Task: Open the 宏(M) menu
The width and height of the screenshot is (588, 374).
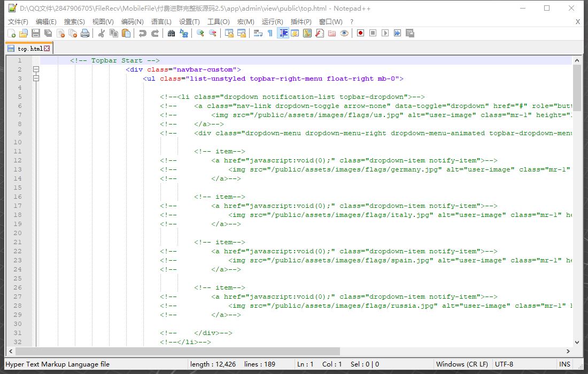Action: [x=246, y=22]
